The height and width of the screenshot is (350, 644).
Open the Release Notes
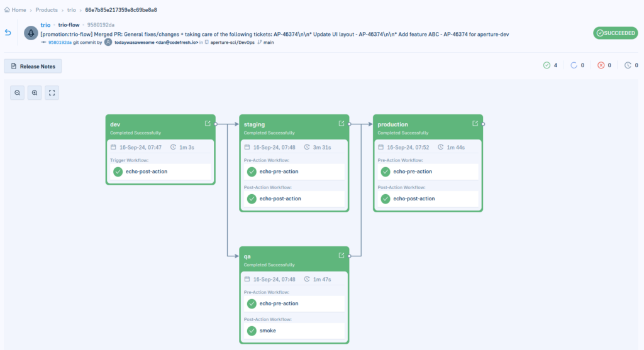coord(33,66)
